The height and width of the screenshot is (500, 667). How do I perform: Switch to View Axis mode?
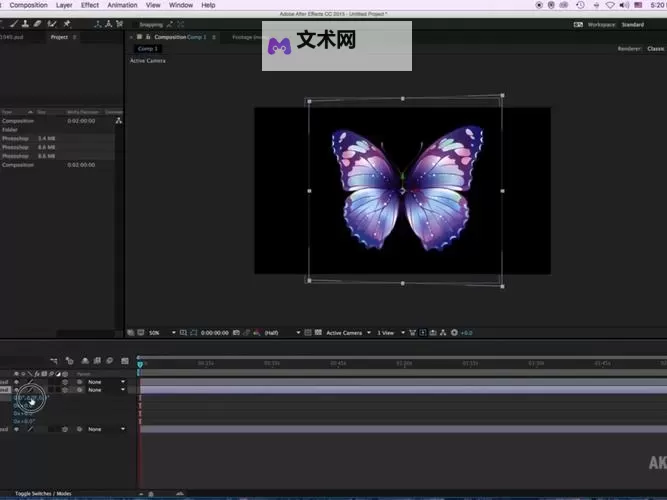[120, 24]
